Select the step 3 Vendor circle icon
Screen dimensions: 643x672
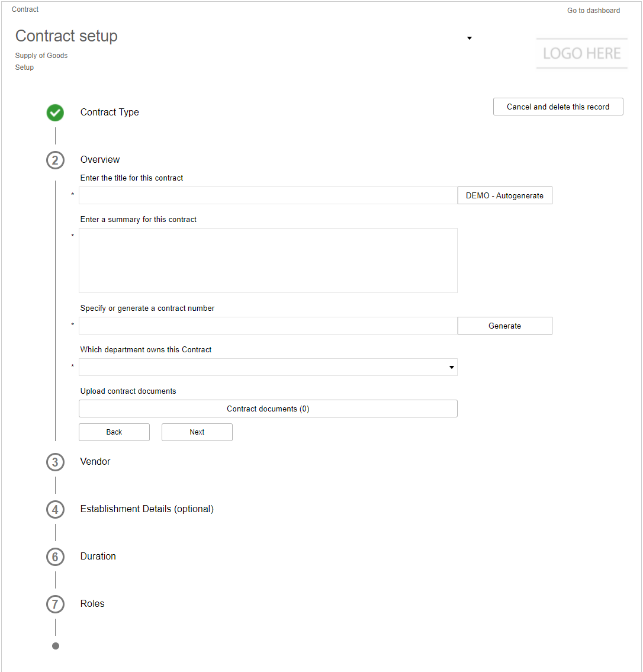click(55, 462)
